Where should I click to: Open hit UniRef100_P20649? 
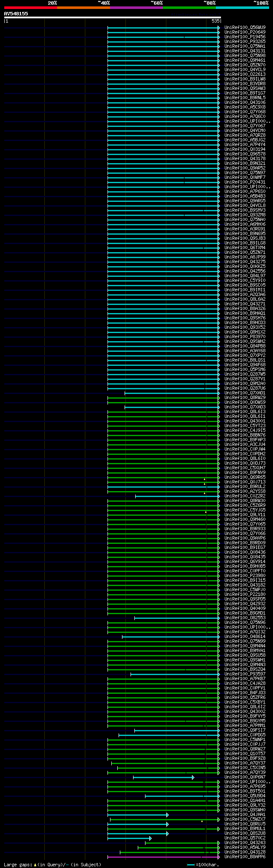coord(245,32)
